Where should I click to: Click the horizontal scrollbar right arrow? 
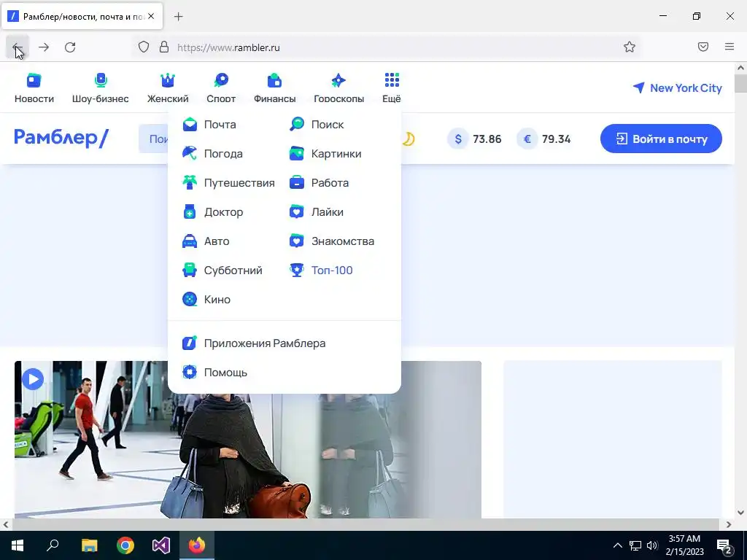coord(729,524)
